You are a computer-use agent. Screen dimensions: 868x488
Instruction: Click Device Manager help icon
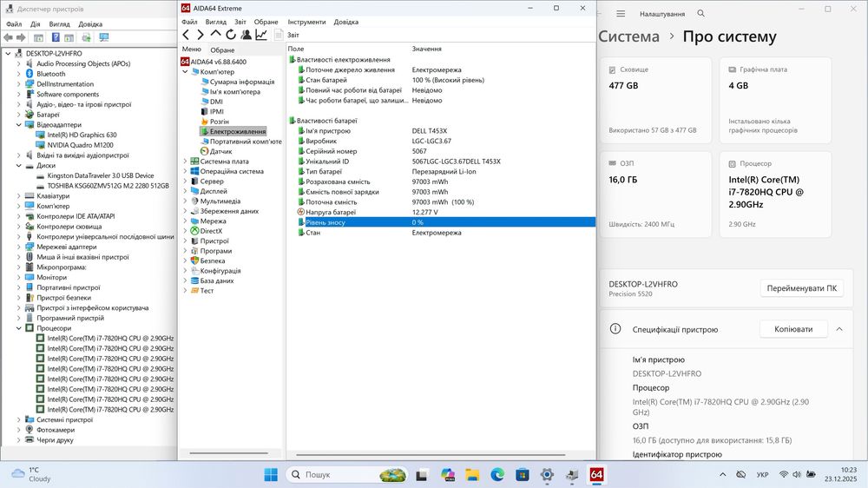[56, 37]
